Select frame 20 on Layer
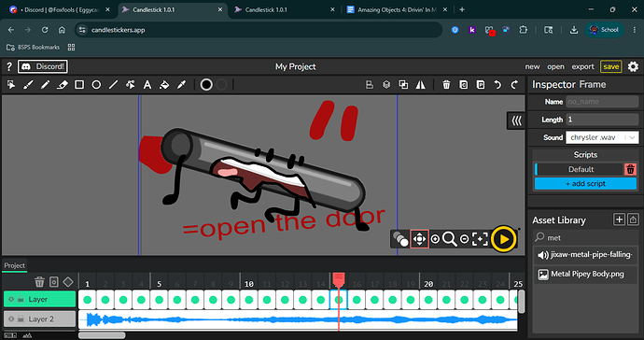Screen dimensions: 644x340 [x=428, y=300]
